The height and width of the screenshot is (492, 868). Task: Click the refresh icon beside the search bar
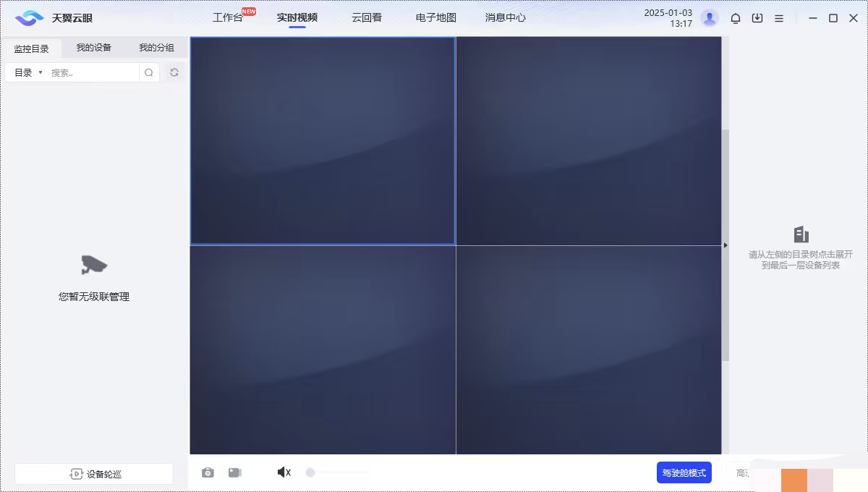(x=173, y=72)
